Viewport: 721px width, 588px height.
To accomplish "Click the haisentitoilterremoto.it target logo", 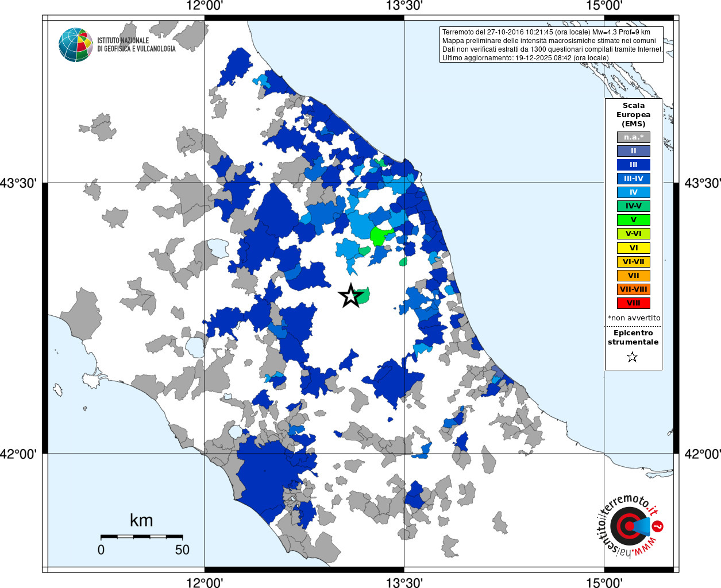I will pos(629,526).
